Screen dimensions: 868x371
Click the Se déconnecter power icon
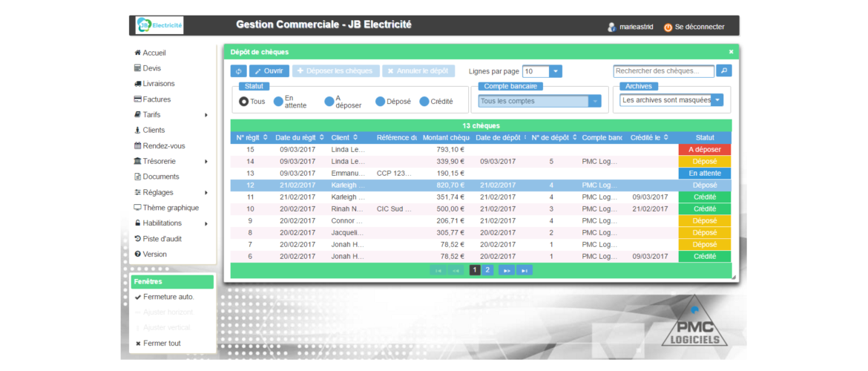tap(668, 27)
